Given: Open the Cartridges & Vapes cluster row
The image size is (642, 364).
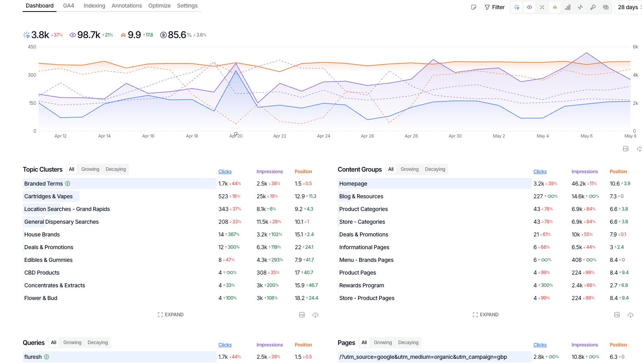Looking at the screenshot, I should tap(120, 196).
